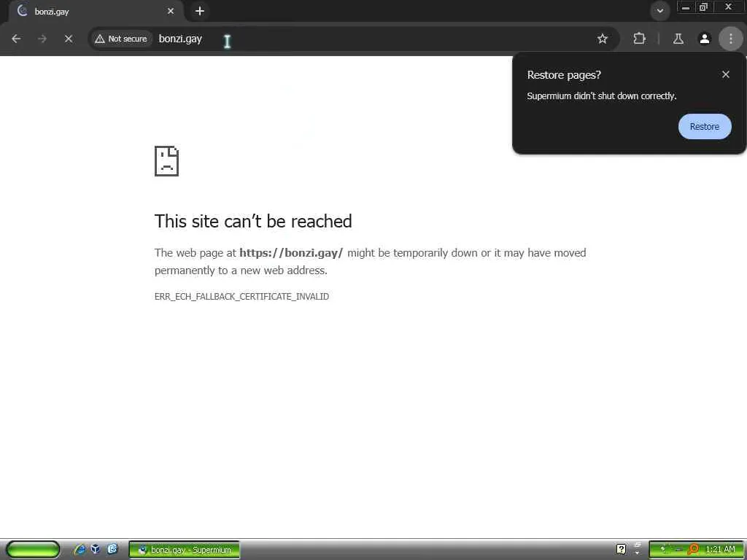Close the bonzi.gay tab
Image resolution: width=747 pixels, height=560 pixels.
pos(171,11)
